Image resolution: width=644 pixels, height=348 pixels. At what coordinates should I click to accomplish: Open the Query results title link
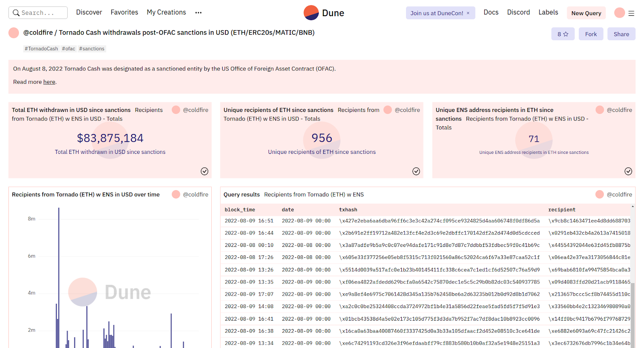click(x=242, y=195)
